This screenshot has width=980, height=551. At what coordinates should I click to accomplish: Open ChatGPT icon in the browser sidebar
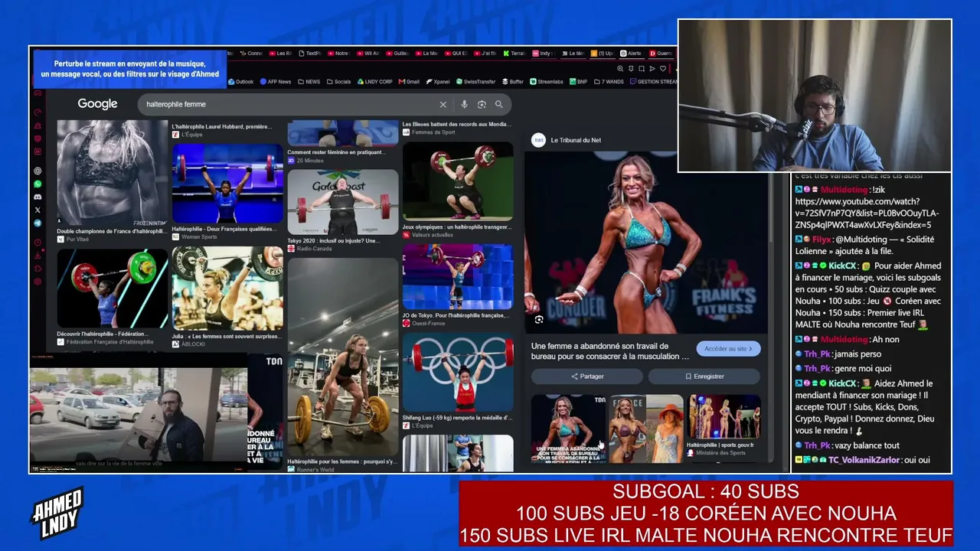(x=38, y=171)
